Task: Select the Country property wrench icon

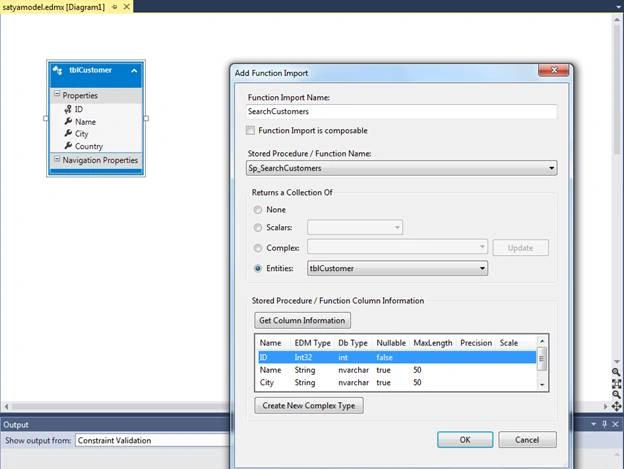Action: pos(68,146)
